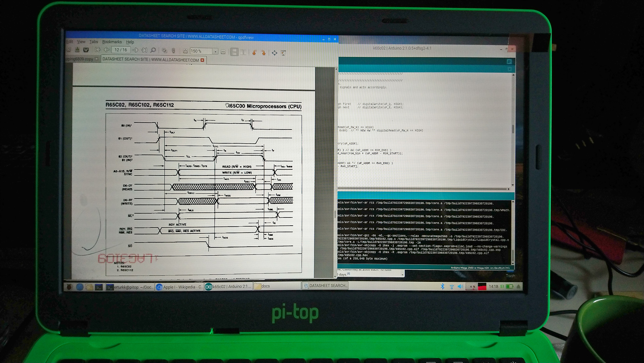This screenshot has width=644, height=363.
Task: Go to the previous PDF page
Action: pos(107,50)
